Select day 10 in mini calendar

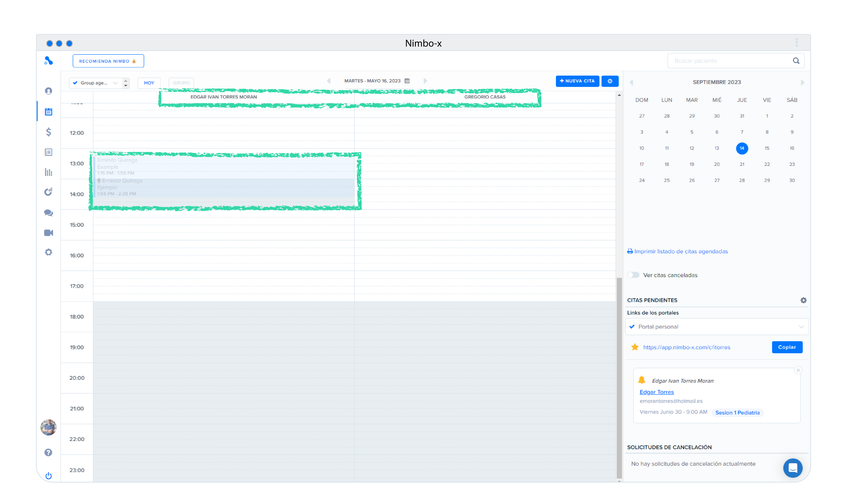(x=641, y=148)
